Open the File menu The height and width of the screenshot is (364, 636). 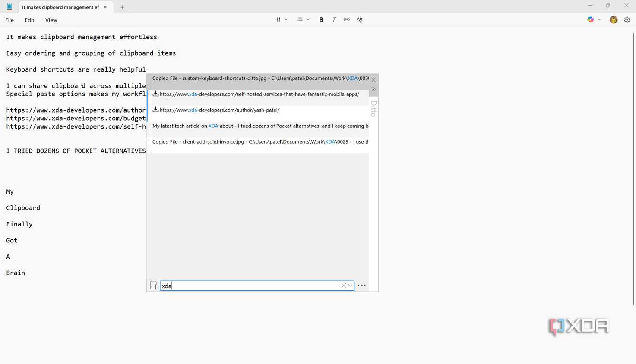pyautogui.click(x=9, y=20)
